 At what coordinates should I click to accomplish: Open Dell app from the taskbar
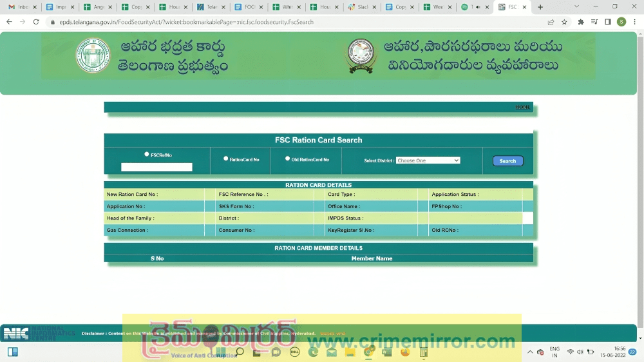294,352
